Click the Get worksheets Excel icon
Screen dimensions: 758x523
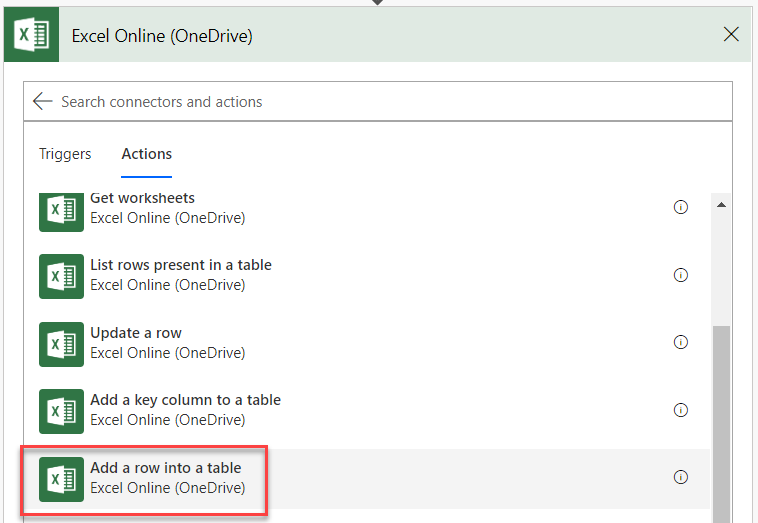pyautogui.click(x=61, y=209)
